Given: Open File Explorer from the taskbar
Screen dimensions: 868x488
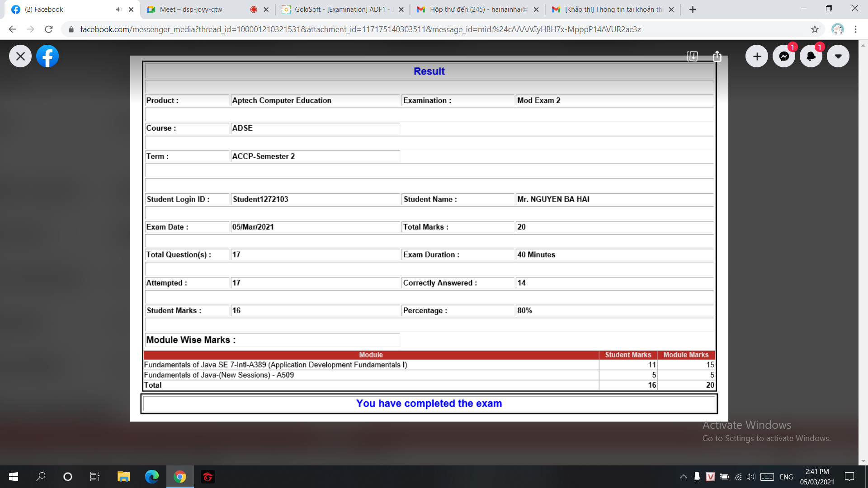Looking at the screenshot, I should (x=123, y=477).
